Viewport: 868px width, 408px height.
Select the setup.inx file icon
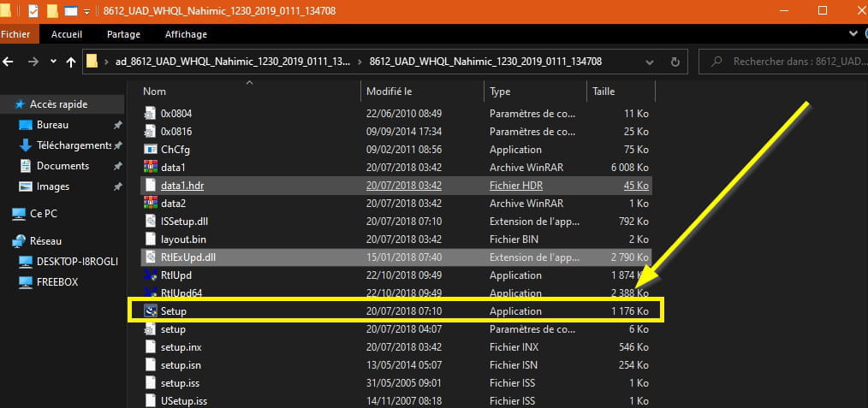(x=150, y=347)
